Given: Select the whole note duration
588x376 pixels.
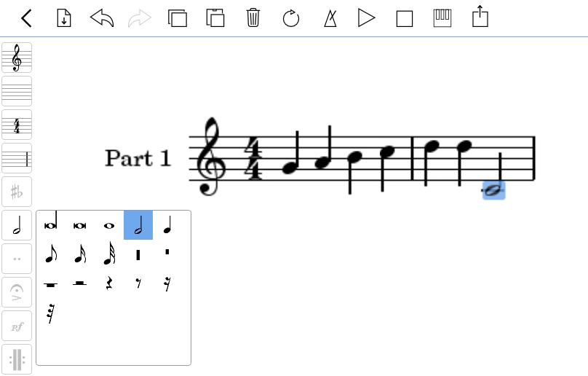Looking at the screenshot, I should (109, 224).
